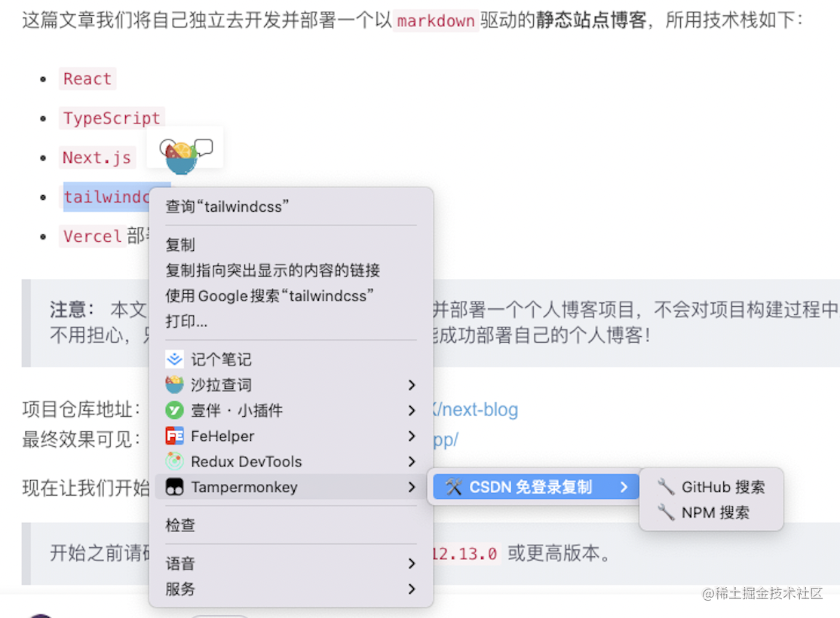Select 打印... menu item
This screenshot has width=840, height=618.
click(291, 321)
